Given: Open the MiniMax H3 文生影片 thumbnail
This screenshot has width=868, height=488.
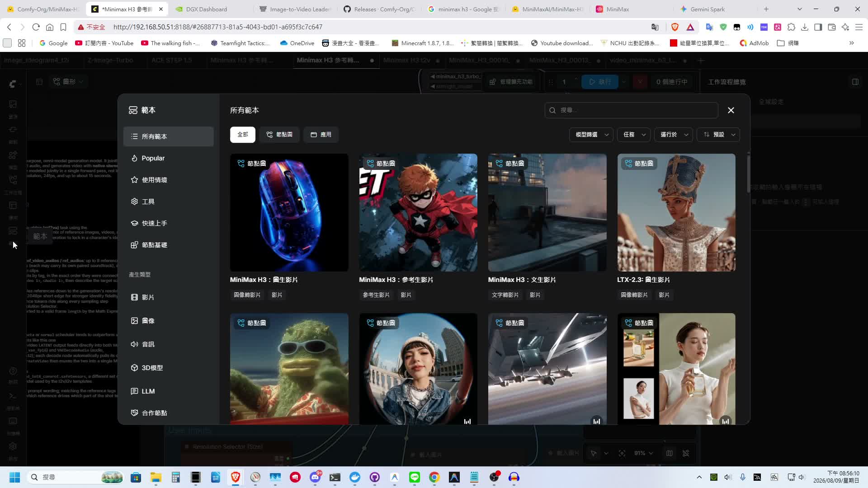Looking at the screenshot, I should tap(547, 212).
